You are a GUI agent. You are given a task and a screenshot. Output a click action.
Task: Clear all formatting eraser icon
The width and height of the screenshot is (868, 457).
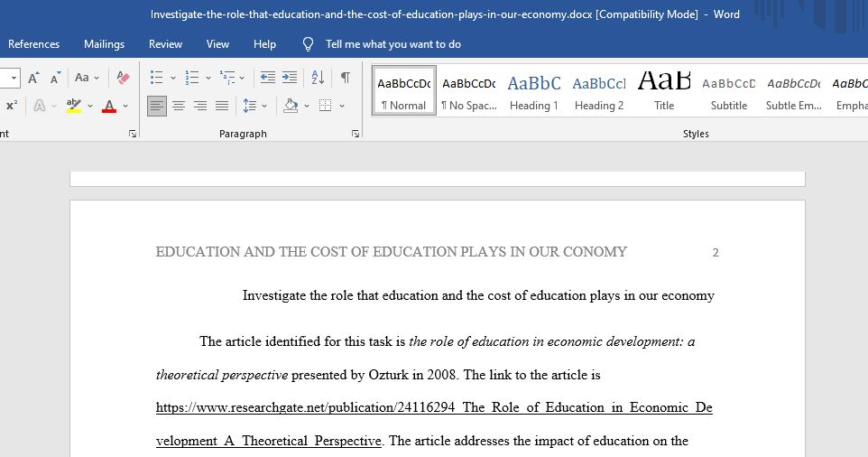tap(123, 78)
